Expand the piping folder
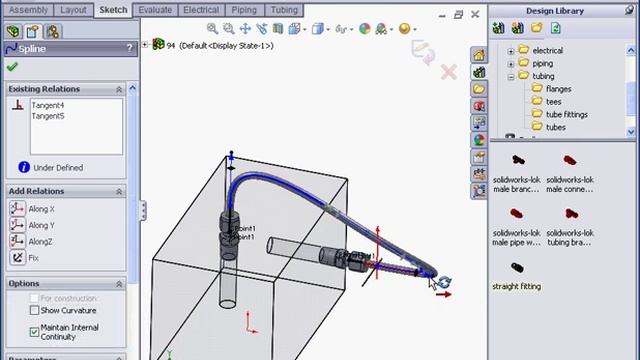Viewport: 640px width, 360px height. [x=511, y=64]
